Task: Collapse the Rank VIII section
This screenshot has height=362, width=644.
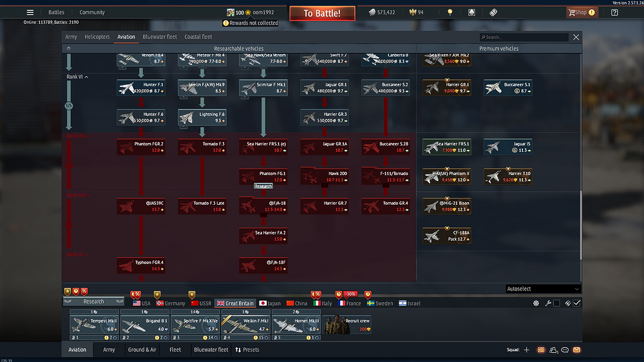Action: pos(79,195)
